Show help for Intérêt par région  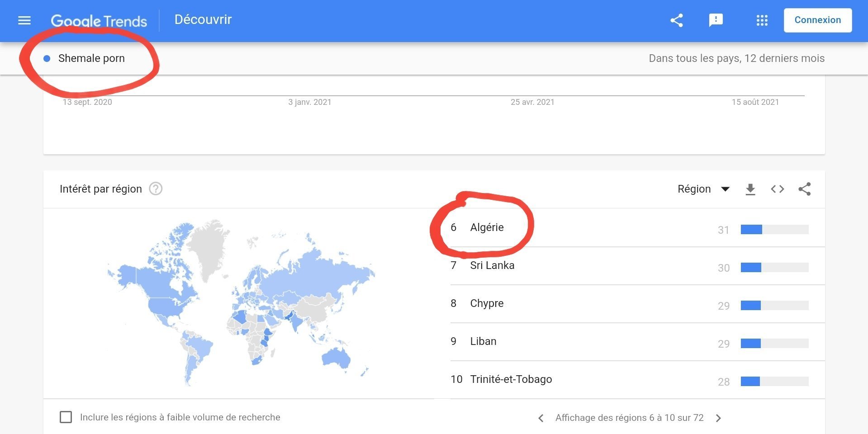pyautogui.click(x=156, y=189)
